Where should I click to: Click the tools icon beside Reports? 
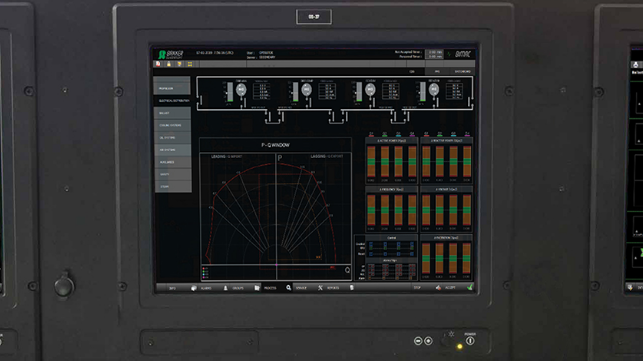coord(320,288)
